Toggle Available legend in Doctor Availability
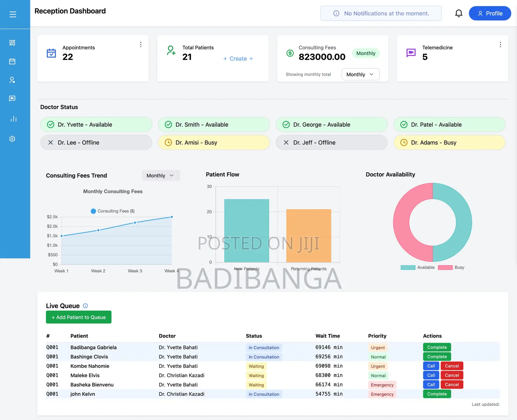 [x=417, y=267]
